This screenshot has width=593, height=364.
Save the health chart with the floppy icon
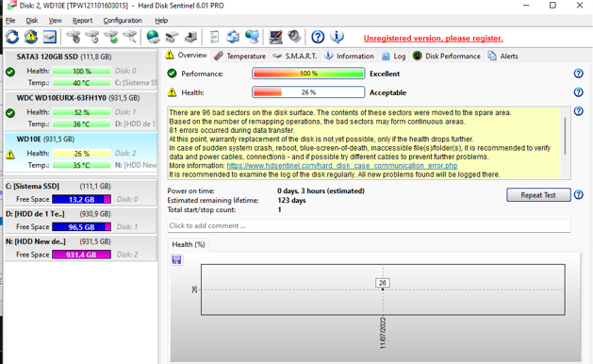pos(176,259)
